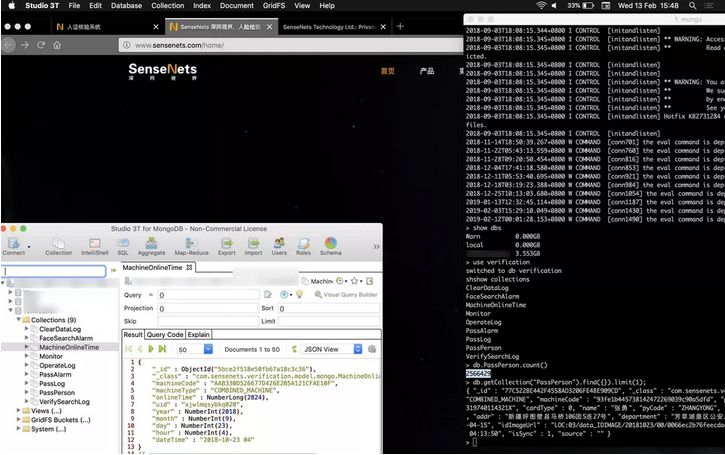Click the Export toolbar icon

(227, 246)
